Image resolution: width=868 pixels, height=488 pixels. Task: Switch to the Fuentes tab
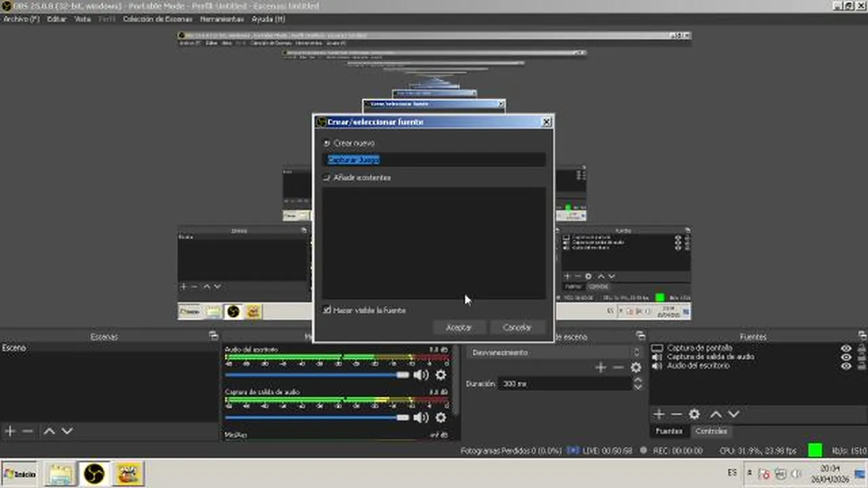(x=669, y=431)
